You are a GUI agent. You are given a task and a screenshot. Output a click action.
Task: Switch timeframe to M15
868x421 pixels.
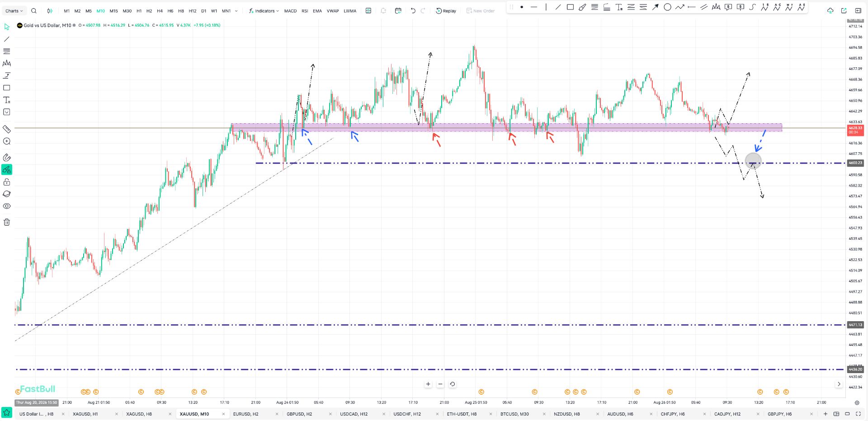click(x=113, y=11)
